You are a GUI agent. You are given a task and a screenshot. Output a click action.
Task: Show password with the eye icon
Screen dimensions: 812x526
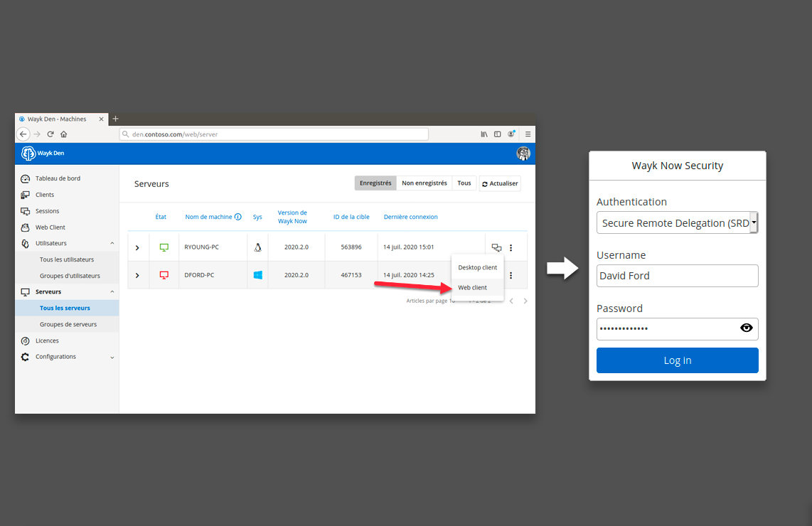tap(747, 328)
